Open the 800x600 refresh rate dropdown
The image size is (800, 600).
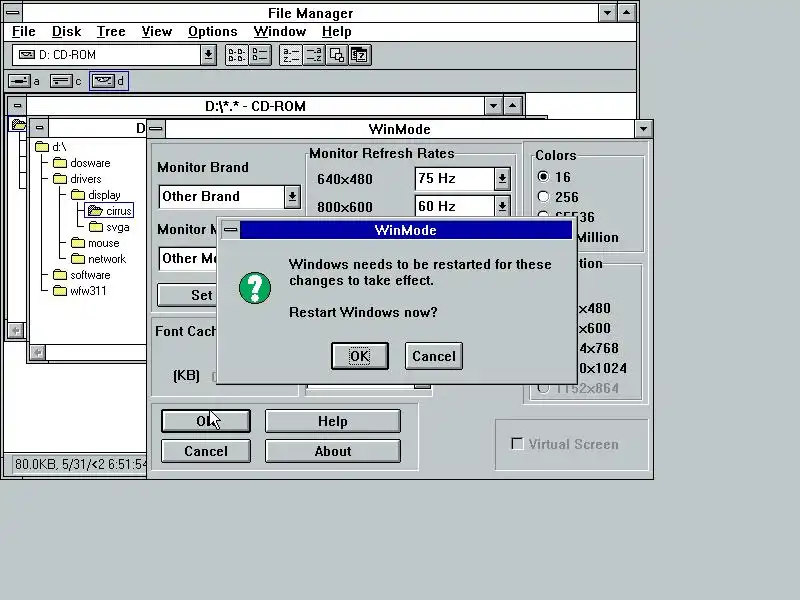tap(502, 206)
